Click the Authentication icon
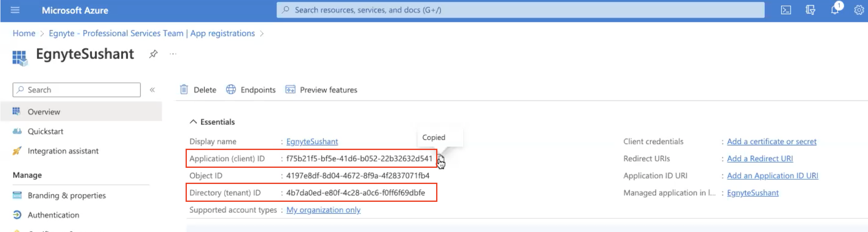Image resolution: width=868 pixels, height=232 pixels. (17, 215)
